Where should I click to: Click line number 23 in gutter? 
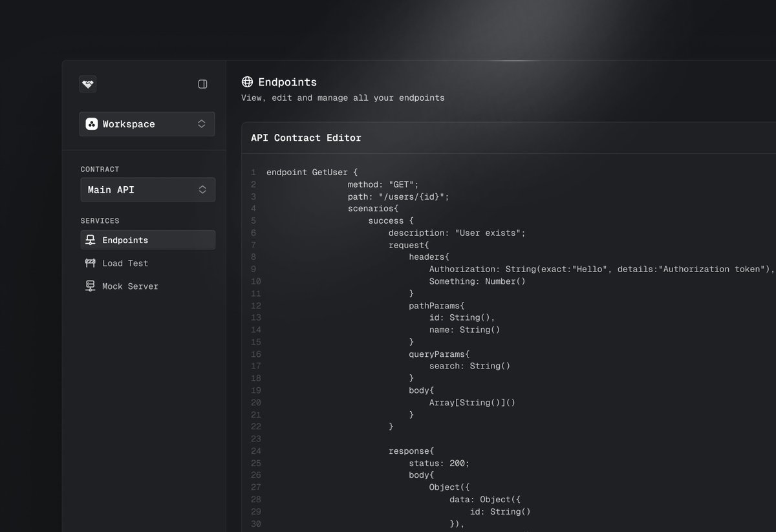[x=255, y=439]
